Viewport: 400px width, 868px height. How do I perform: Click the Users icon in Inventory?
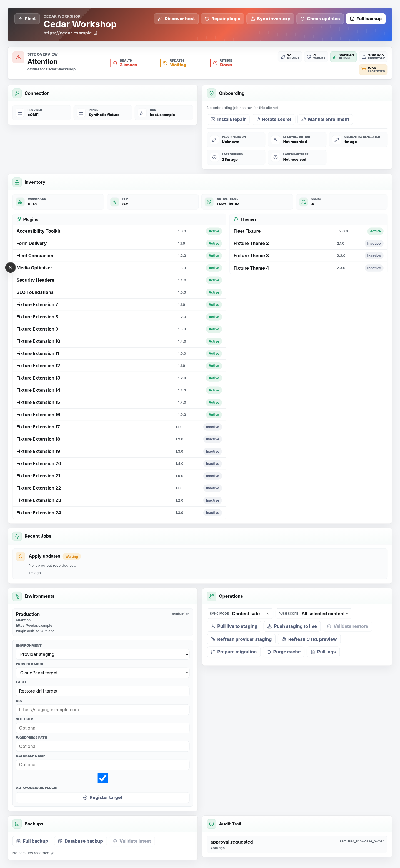click(x=304, y=202)
